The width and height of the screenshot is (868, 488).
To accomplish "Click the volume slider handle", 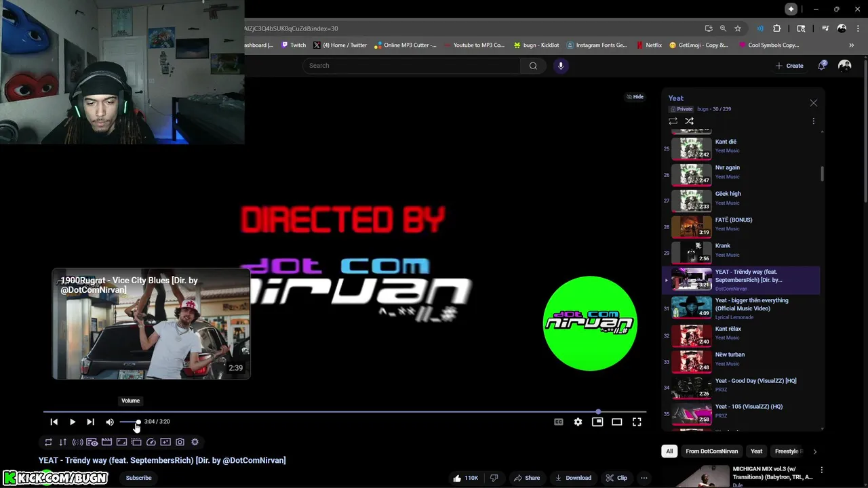I will point(138,422).
